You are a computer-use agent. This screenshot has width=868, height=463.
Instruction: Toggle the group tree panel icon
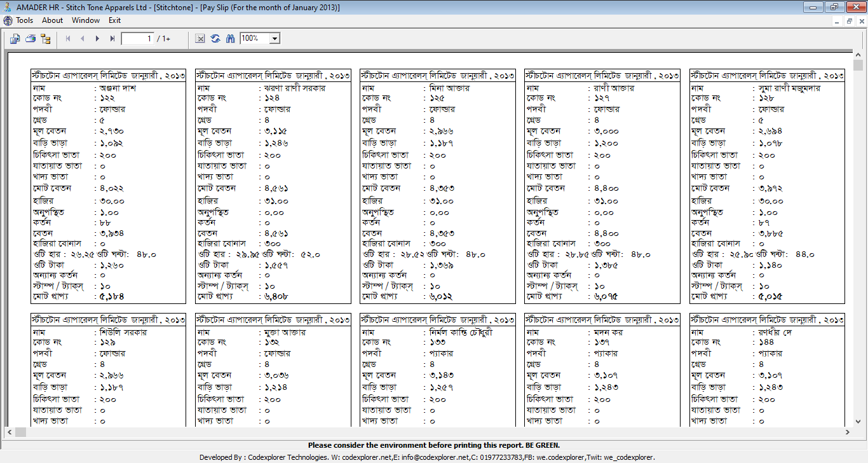pos(45,39)
